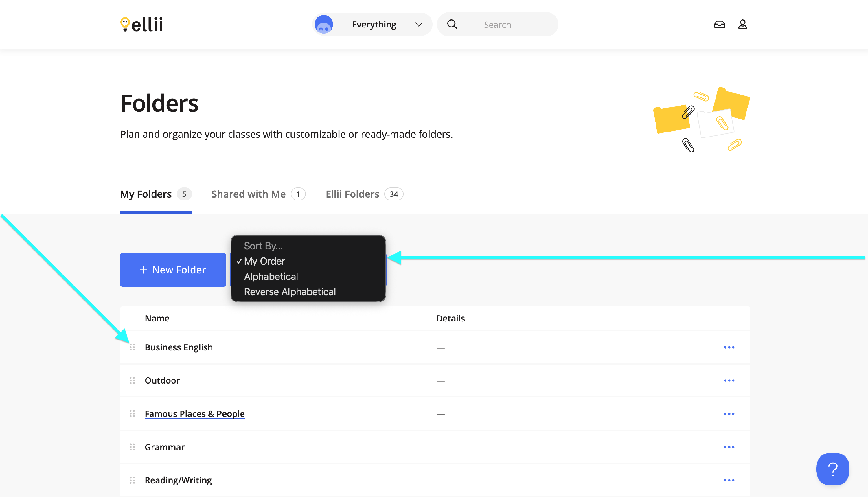Open the Famous Places & People folder
This screenshot has width=868, height=497.
pyautogui.click(x=194, y=414)
